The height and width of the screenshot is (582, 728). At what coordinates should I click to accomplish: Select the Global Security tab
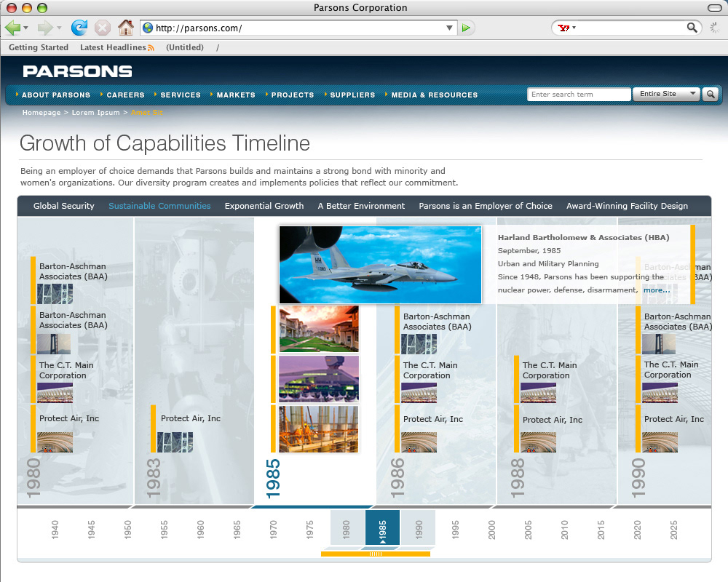(63, 206)
